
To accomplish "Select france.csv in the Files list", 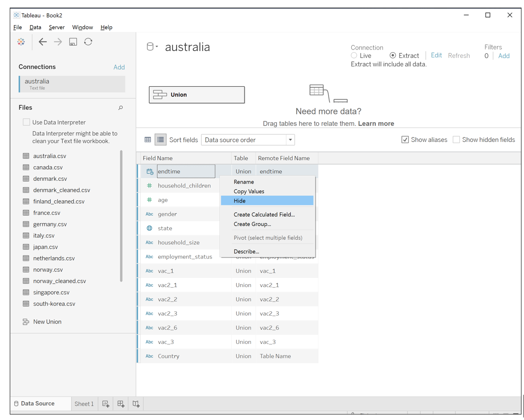I will click(47, 213).
